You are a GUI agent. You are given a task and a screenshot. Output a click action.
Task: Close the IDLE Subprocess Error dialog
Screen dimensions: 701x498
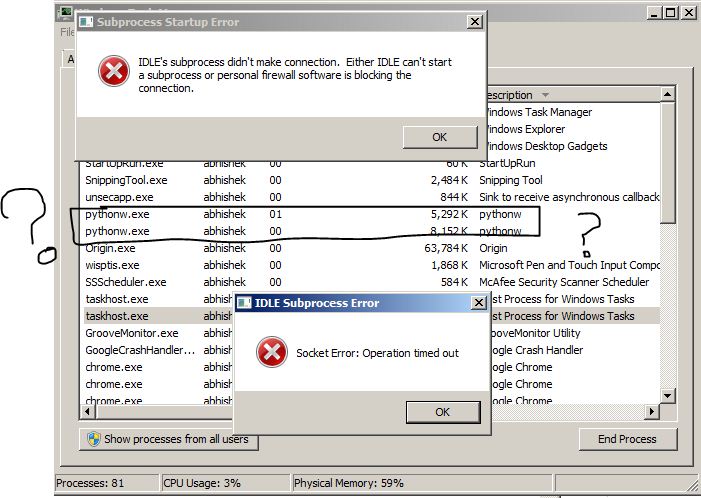tap(478, 303)
